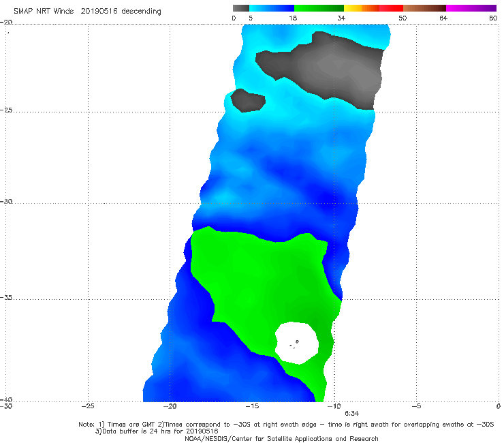The image size is (504, 443).
Task: Pick the yellow-to-red 34-50 color bar segment
Action: 373,8
